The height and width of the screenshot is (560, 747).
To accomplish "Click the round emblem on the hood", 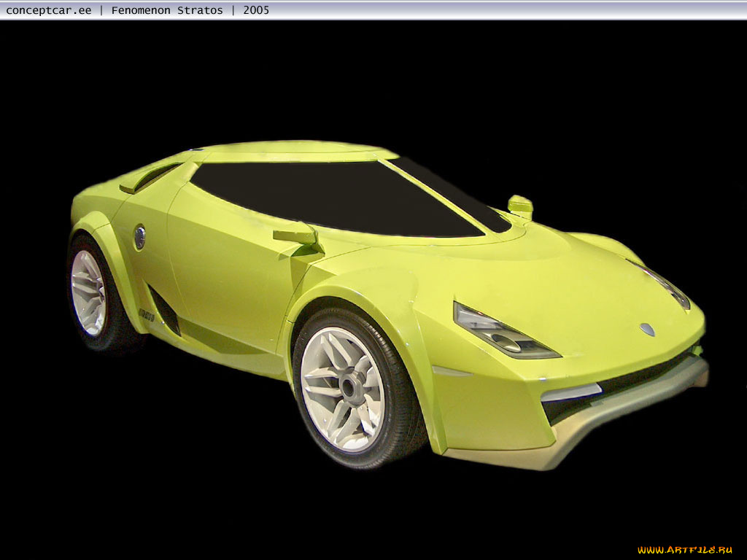I will click(647, 330).
